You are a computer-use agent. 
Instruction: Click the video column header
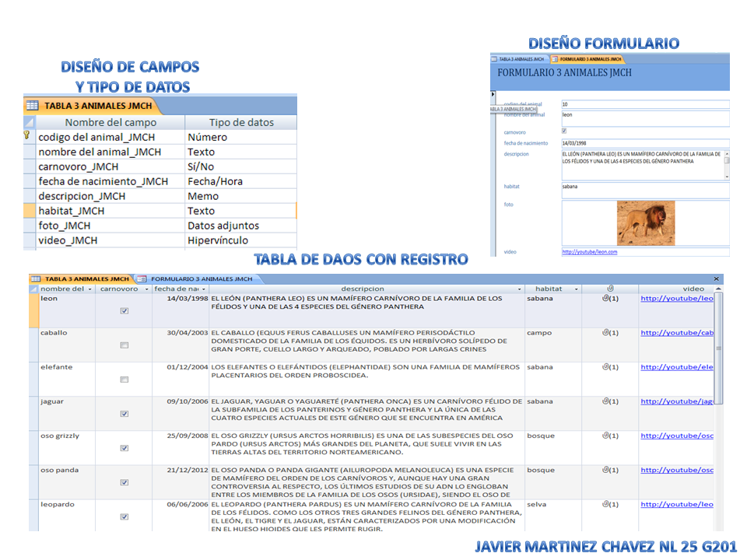click(x=676, y=289)
